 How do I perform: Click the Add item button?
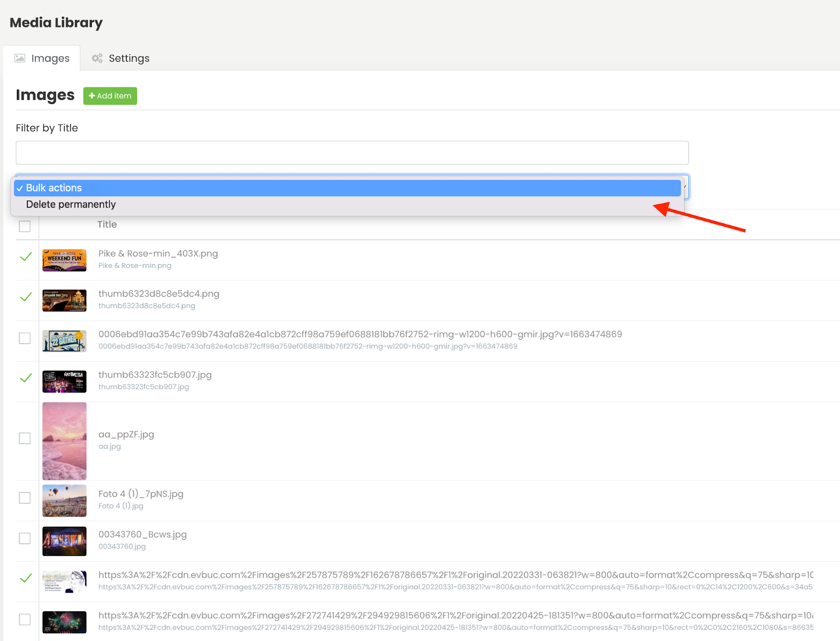(x=110, y=96)
